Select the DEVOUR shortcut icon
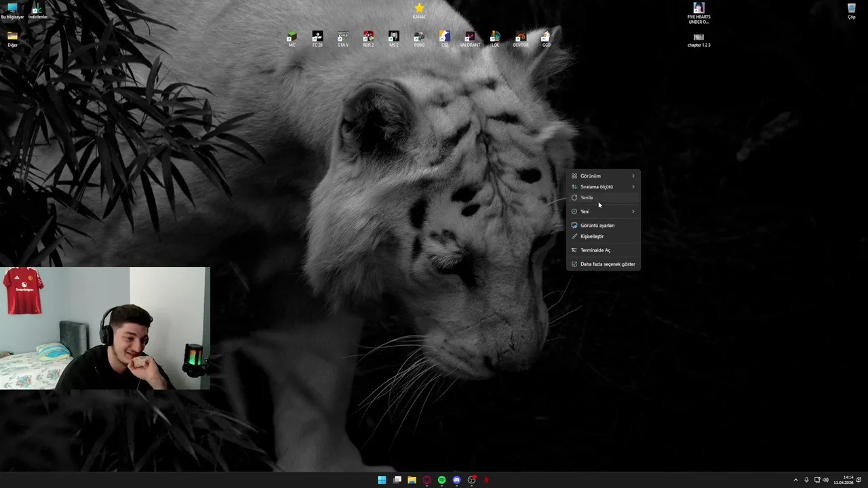This screenshot has height=488, width=868. (x=521, y=39)
